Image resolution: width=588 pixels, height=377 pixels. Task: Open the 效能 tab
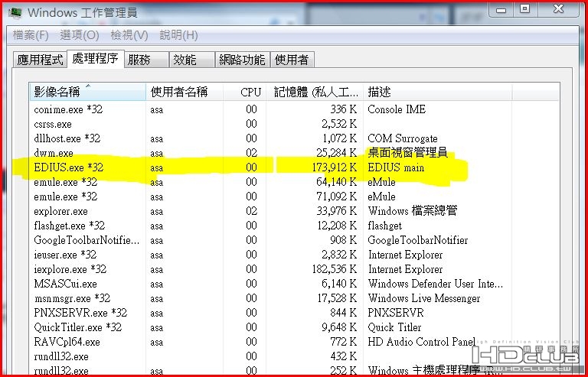pyautogui.click(x=192, y=60)
